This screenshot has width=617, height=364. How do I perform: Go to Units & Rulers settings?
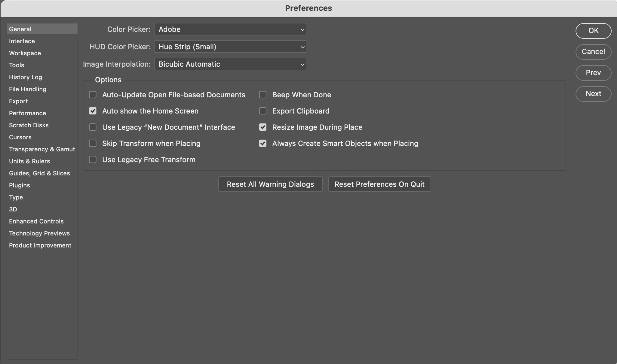coord(29,161)
